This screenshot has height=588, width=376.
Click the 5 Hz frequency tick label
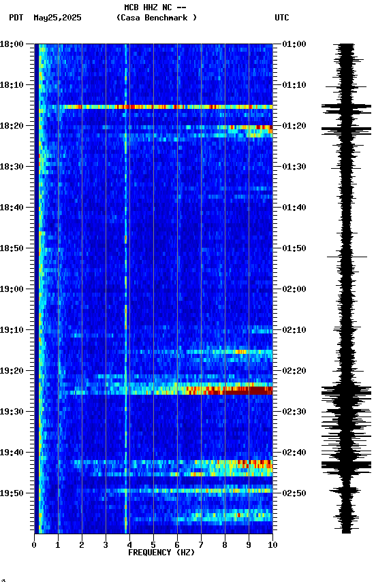(x=153, y=545)
